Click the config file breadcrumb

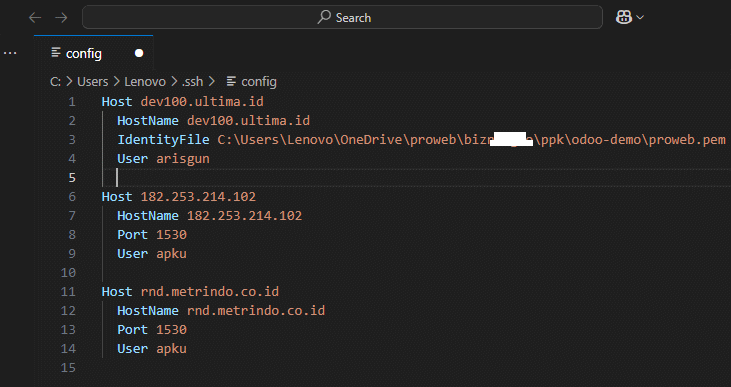259,82
